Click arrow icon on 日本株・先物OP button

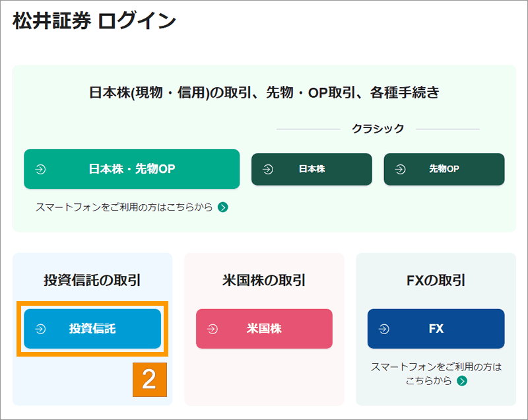pyautogui.click(x=40, y=169)
